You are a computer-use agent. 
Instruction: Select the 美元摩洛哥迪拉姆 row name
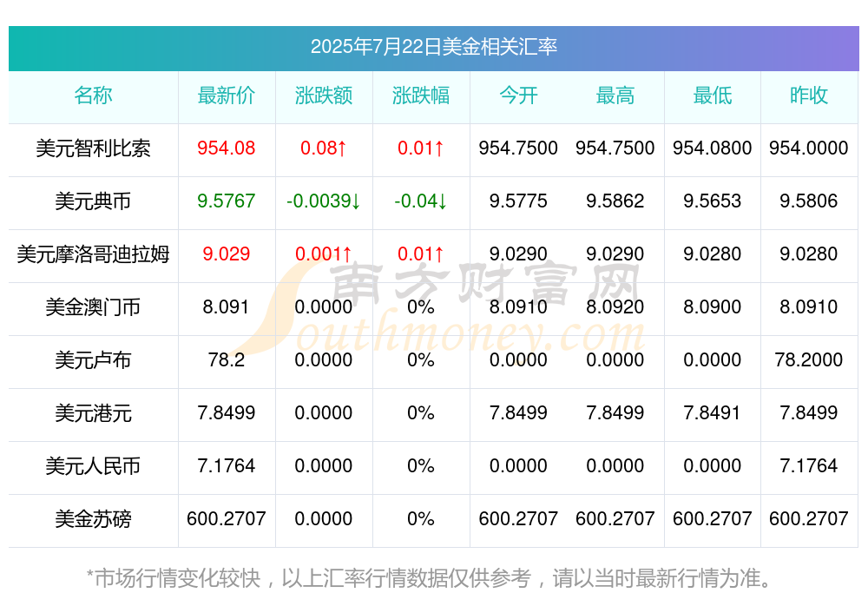93,254
